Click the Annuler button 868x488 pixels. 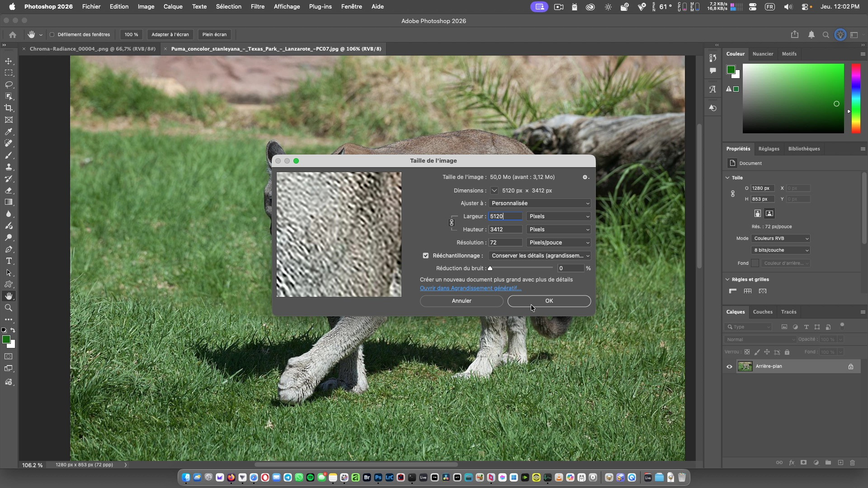461,301
